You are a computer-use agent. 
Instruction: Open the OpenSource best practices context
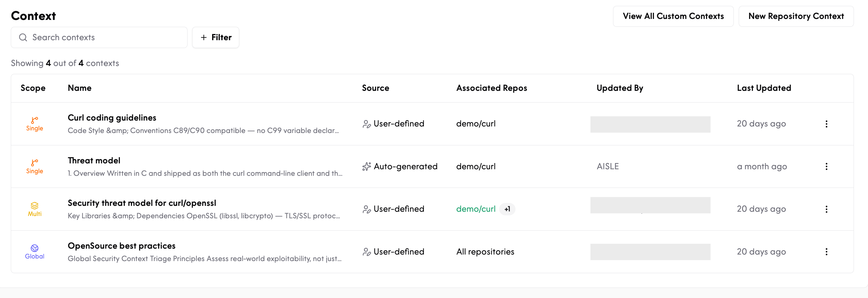122,246
